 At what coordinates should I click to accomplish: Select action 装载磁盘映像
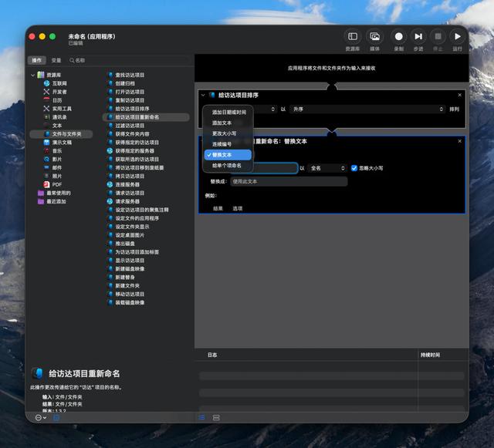click(130, 302)
